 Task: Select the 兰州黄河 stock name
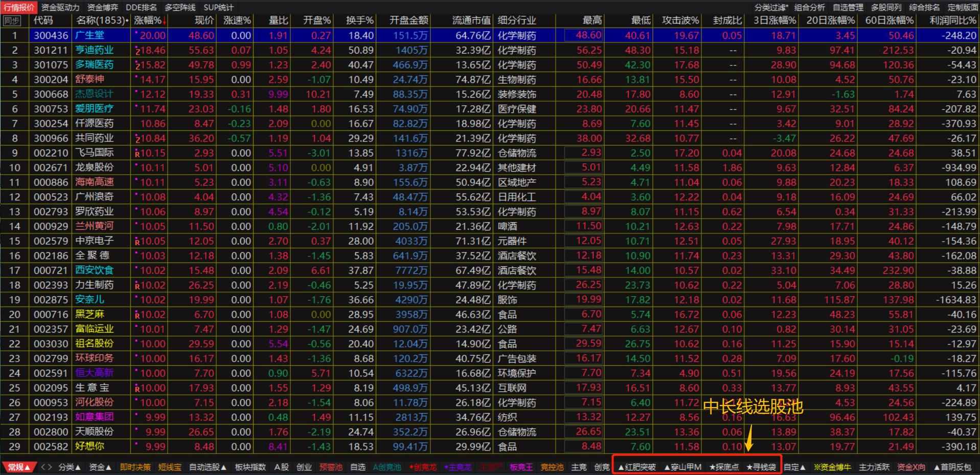tap(95, 226)
